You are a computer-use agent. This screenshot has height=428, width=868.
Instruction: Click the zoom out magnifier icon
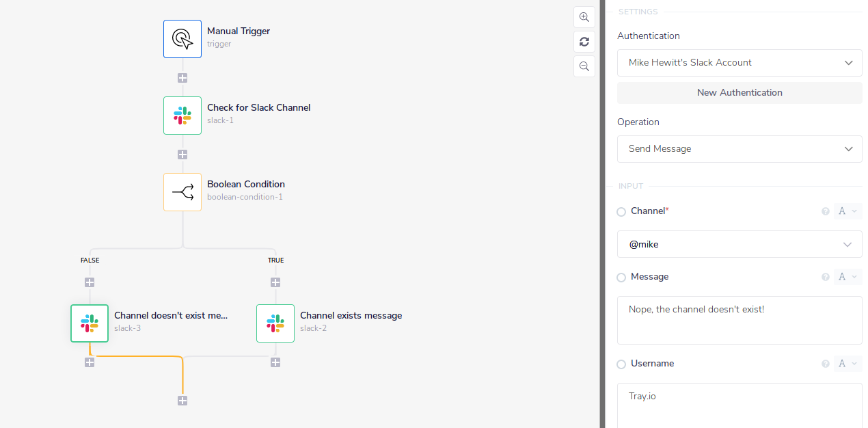pyautogui.click(x=584, y=66)
